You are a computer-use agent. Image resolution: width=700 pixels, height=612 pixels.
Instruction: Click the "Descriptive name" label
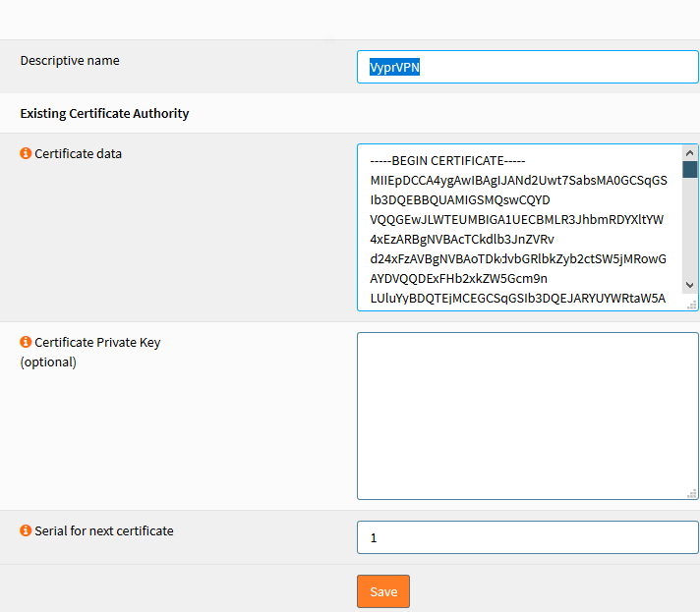[70, 60]
